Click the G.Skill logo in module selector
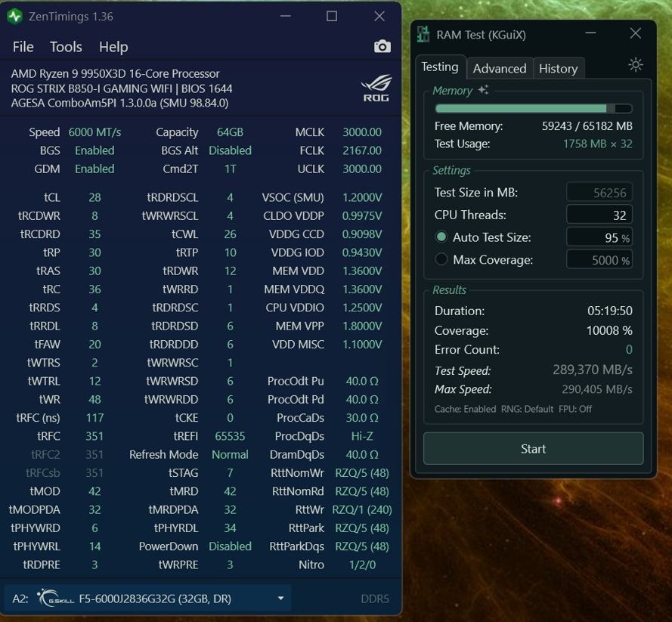The width and height of the screenshot is (672, 622). pyautogui.click(x=56, y=598)
